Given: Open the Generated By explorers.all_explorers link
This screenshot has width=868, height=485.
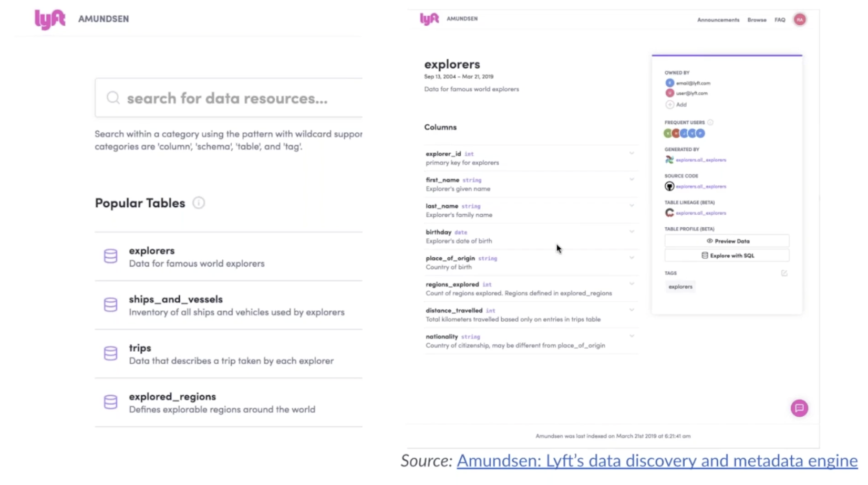Looking at the screenshot, I should click(x=701, y=160).
